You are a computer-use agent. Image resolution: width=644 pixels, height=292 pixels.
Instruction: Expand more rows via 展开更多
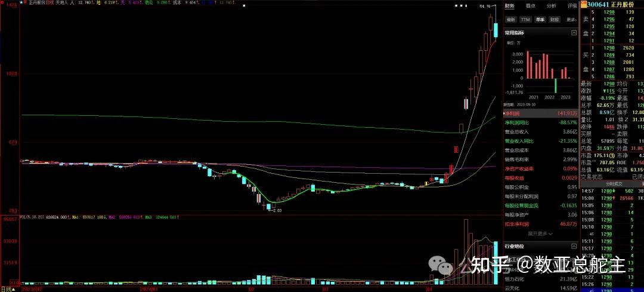pyautogui.click(x=538, y=233)
